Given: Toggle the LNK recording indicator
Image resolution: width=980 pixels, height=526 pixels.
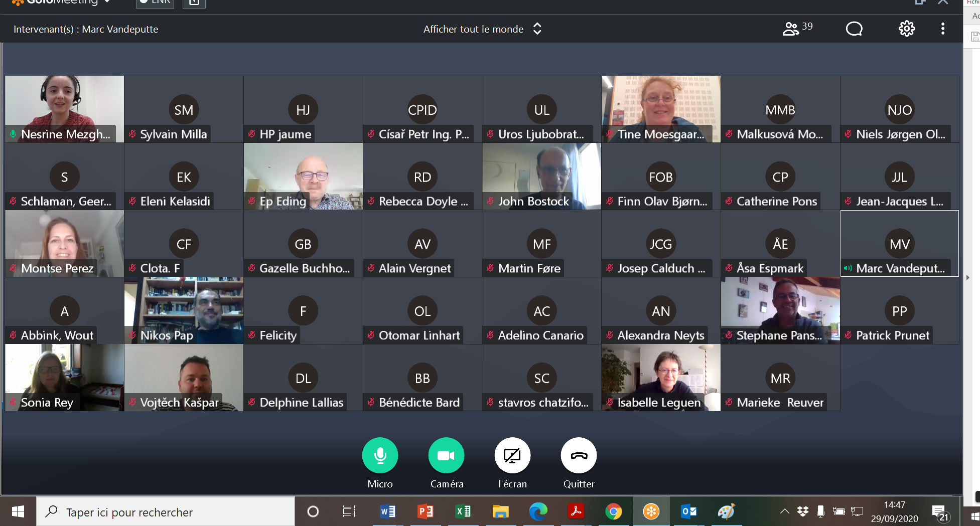Looking at the screenshot, I should pos(155,3).
